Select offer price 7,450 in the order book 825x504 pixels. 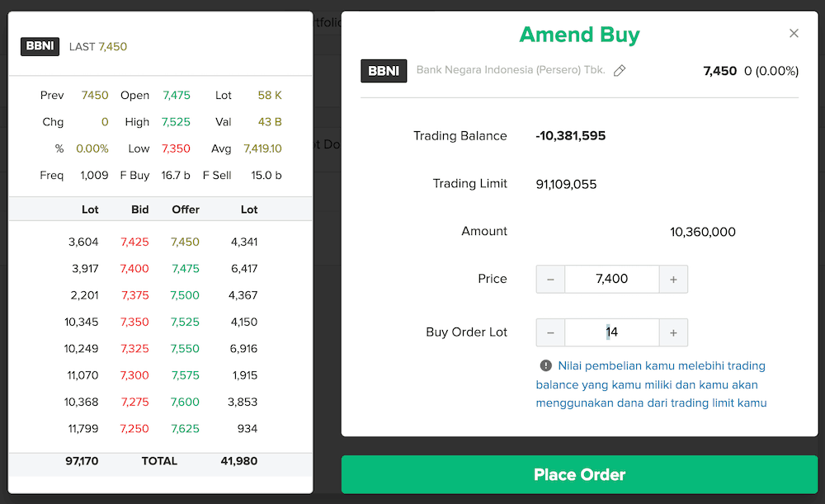pos(186,242)
